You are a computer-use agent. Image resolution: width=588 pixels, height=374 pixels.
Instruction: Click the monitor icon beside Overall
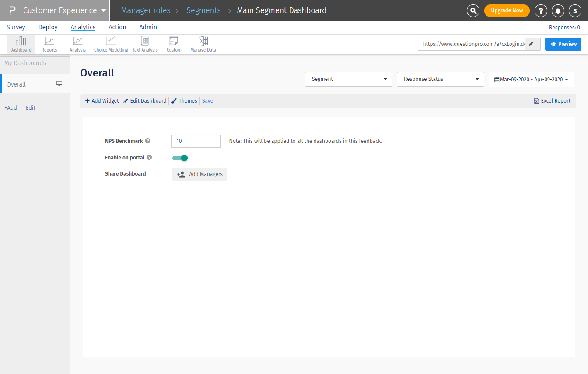pos(59,84)
